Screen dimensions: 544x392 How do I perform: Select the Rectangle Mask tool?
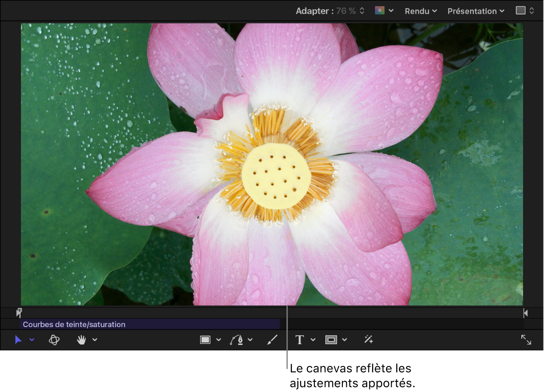pos(331,340)
